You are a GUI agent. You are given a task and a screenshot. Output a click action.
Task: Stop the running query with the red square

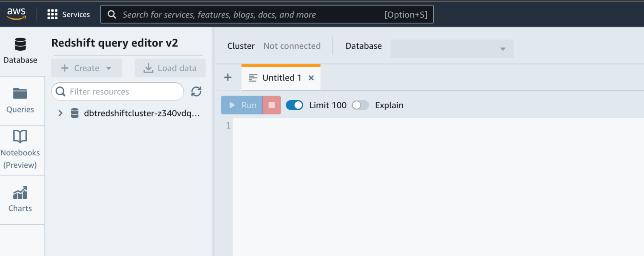coord(272,105)
